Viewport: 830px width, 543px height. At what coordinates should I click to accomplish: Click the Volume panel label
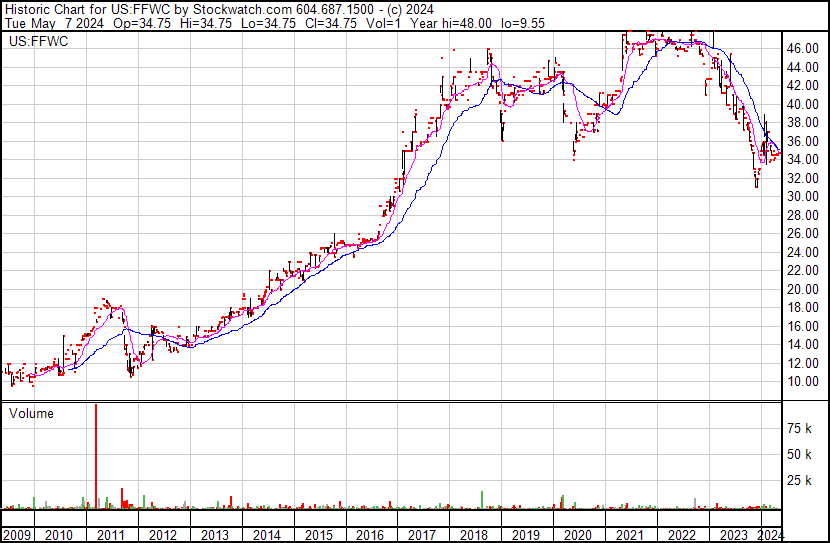tap(32, 413)
